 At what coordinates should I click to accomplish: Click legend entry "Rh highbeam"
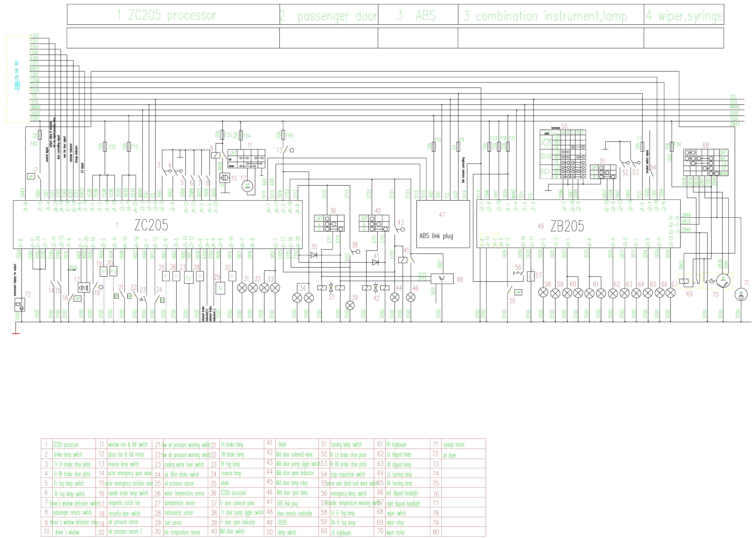point(396,445)
